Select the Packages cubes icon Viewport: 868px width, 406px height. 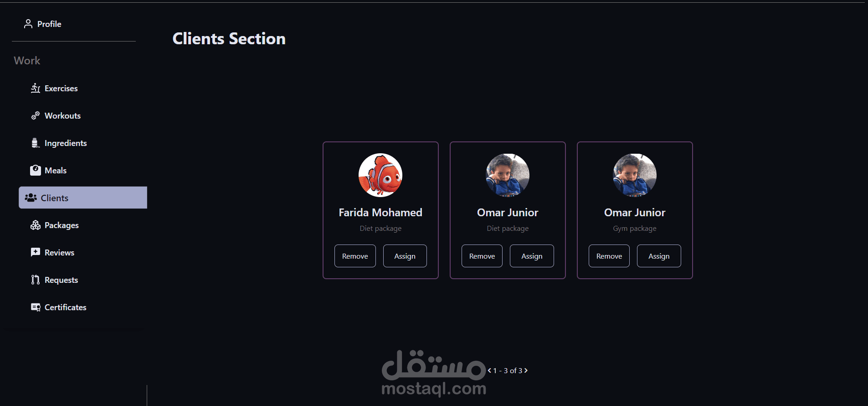(36, 225)
